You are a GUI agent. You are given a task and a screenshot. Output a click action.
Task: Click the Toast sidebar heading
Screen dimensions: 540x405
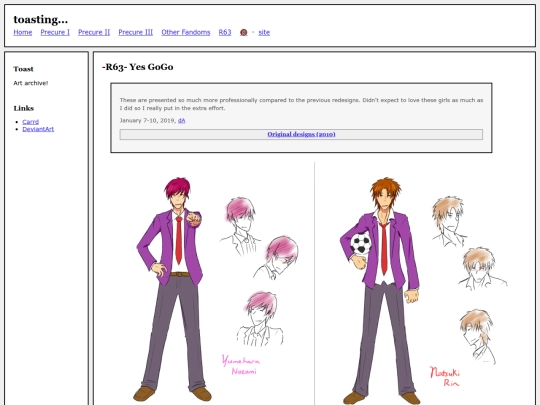click(x=23, y=69)
